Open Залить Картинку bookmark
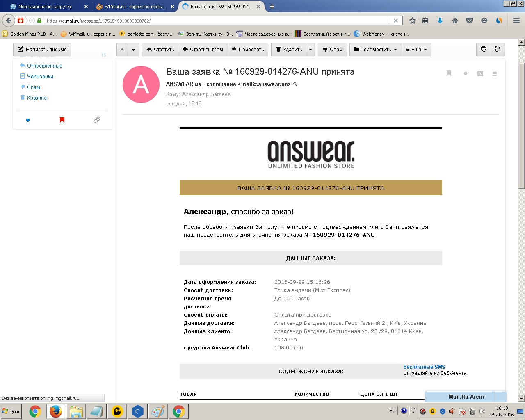 pyautogui.click(x=205, y=34)
